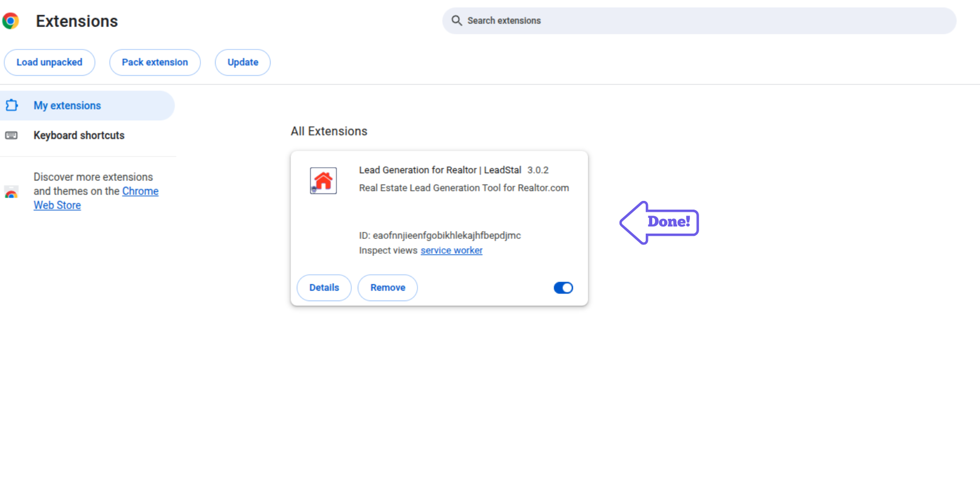Click the extension ID text
Viewport: 980px width, 490px height.
440,235
